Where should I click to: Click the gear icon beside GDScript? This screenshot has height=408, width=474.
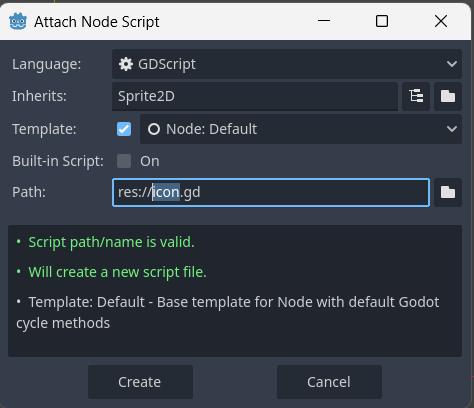pyautogui.click(x=126, y=64)
